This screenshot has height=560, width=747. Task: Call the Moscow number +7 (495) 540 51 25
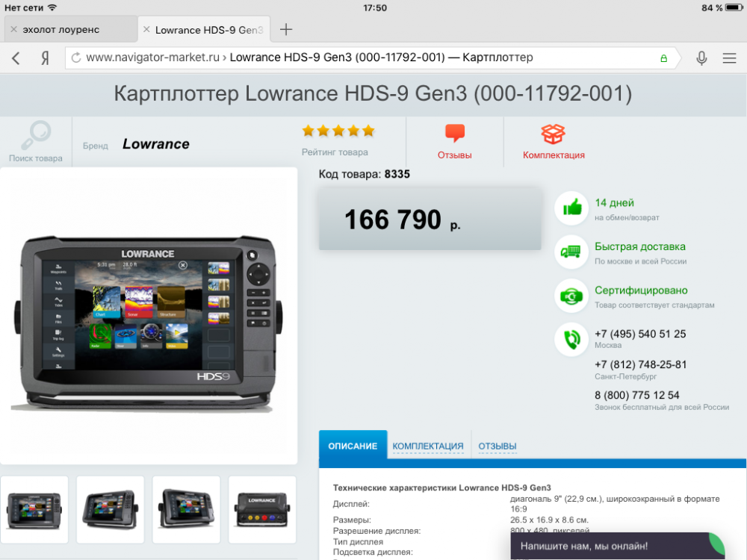pos(640,334)
